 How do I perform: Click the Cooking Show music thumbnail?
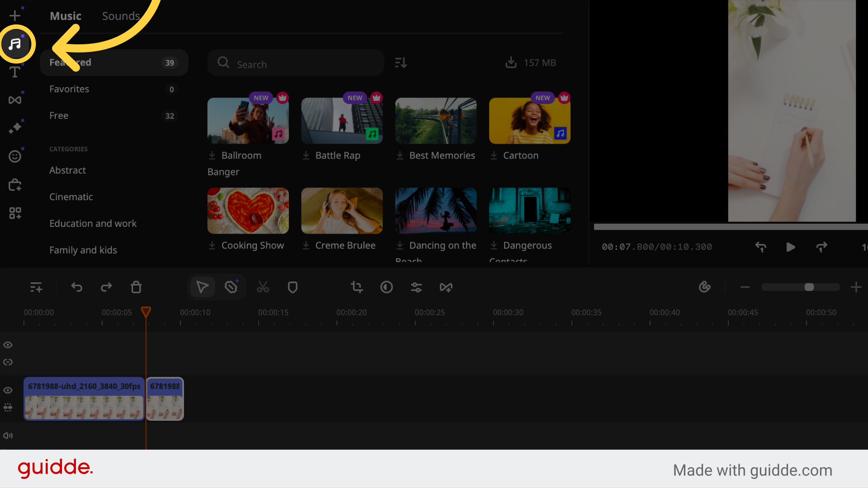click(x=248, y=211)
